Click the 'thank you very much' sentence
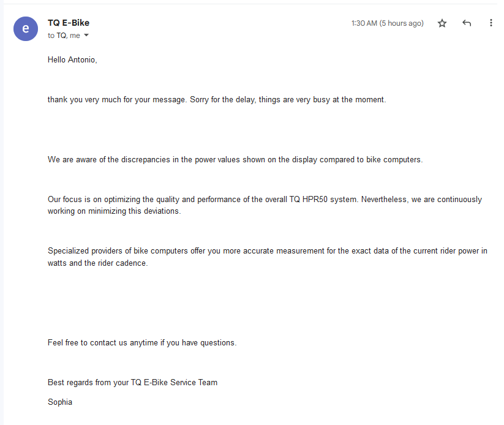This screenshot has height=425, width=504. pos(116,99)
